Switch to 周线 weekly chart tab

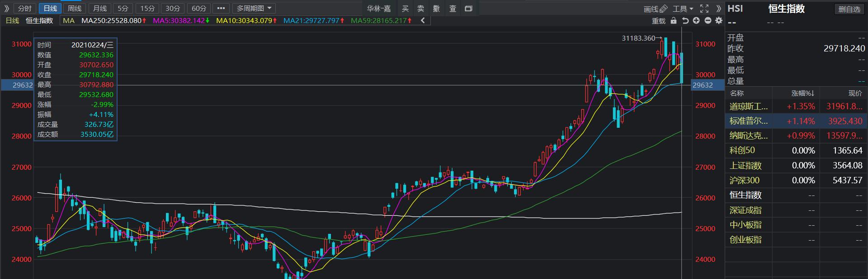75,9
